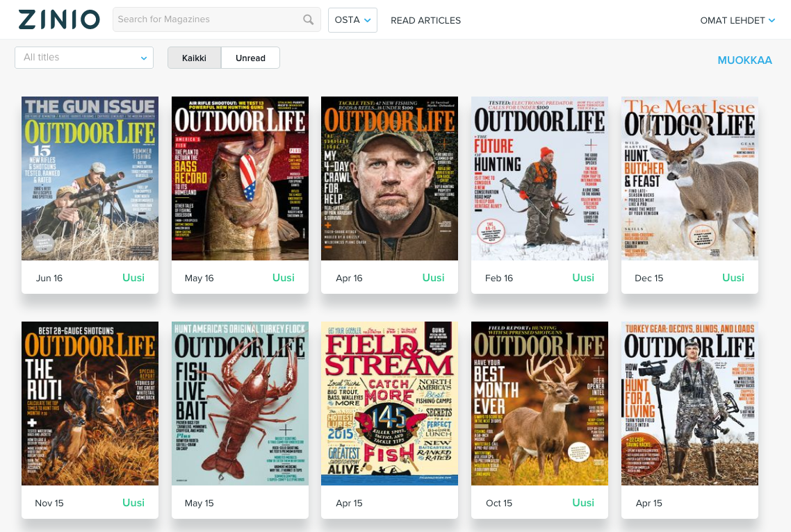Click the Nov 15 date text
The width and height of the screenshot is (791, 532).
(x=49, y=504)
